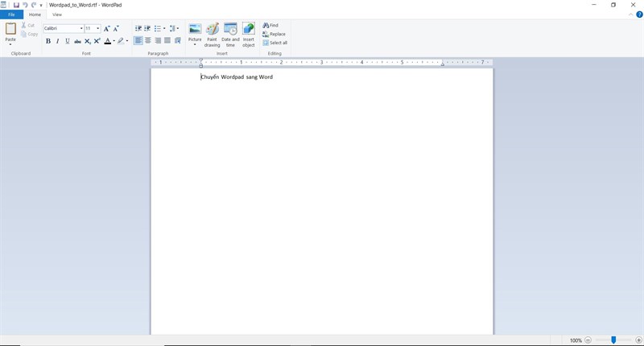Open the Customize Quick Access Toolbar arrow
The width and height of the screenshot is (644, 346).
point(41,6)
